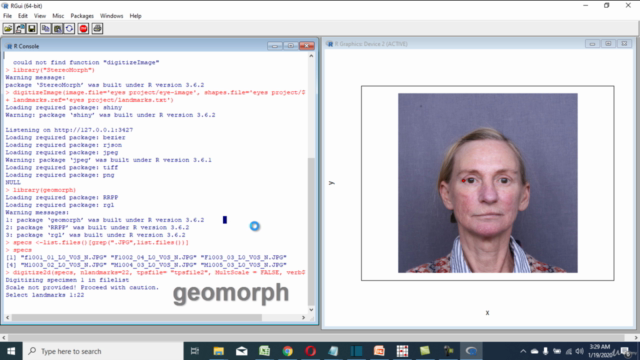The image size is (640, 360).
Task: Click the volume speaker tray icon
Action: (x=579, y=351)
